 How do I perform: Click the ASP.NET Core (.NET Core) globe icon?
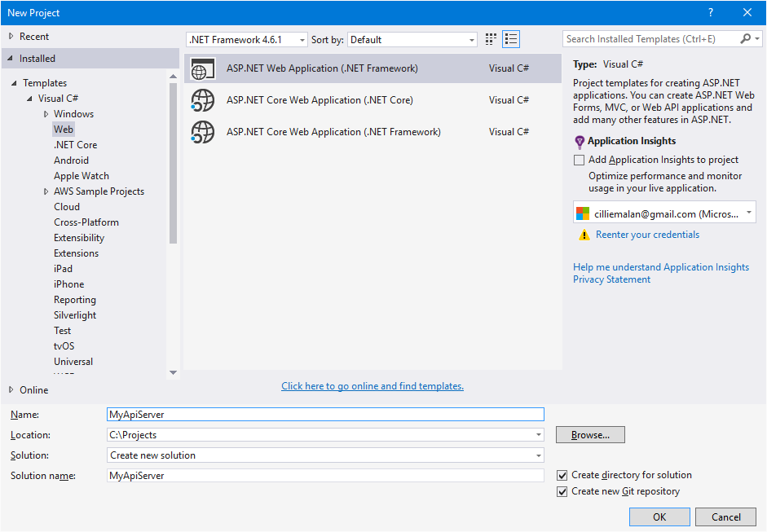(x=202, y=100)
